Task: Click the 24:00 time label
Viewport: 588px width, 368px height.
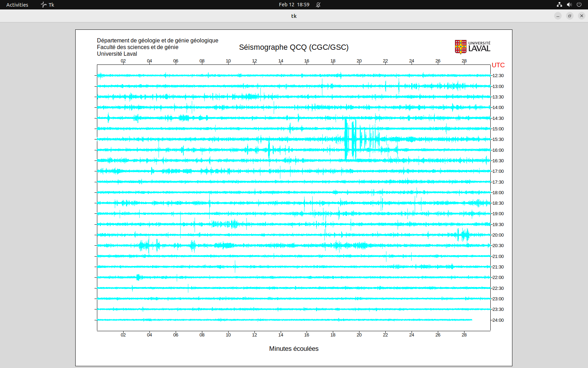Action: tap(498, 320)
